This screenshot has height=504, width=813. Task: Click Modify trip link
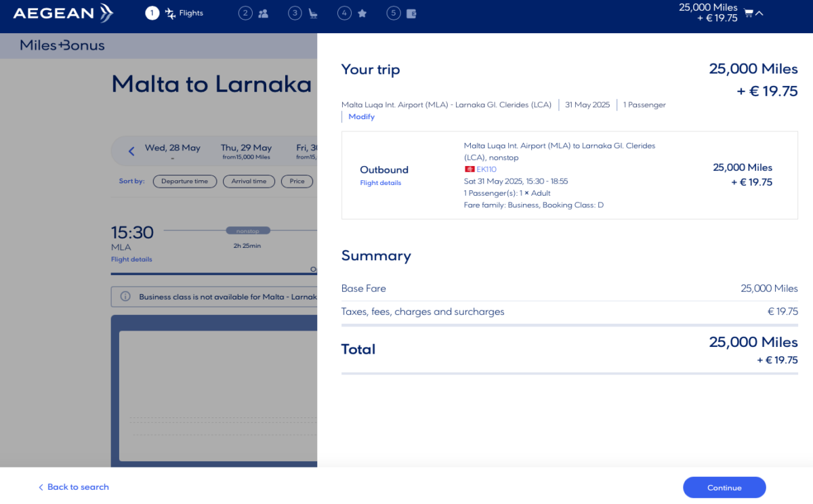361,117
